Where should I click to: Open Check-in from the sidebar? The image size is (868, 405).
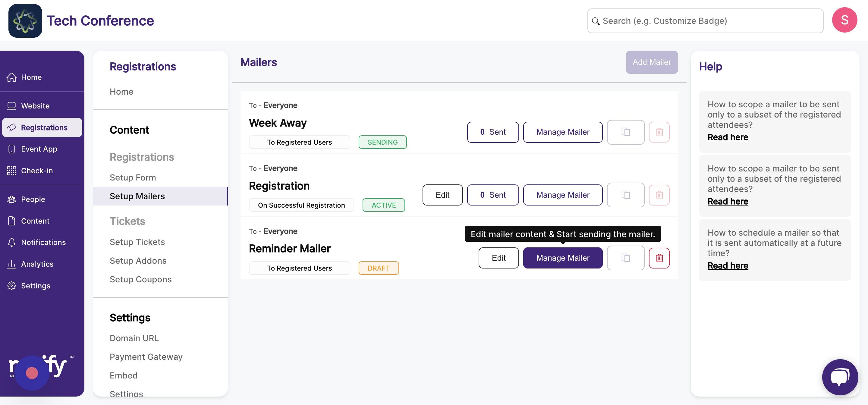pos(37,171)
